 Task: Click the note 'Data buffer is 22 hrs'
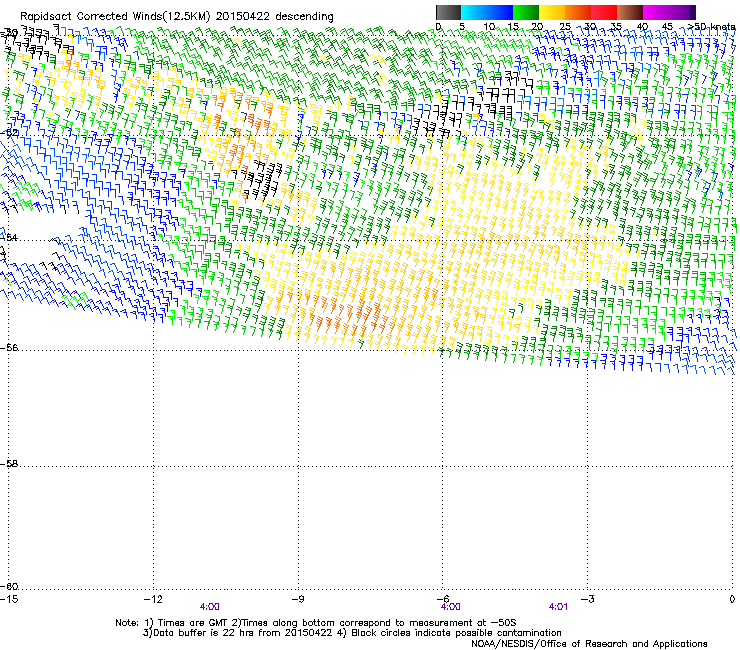pyautogui.click(x=203, y=633)
